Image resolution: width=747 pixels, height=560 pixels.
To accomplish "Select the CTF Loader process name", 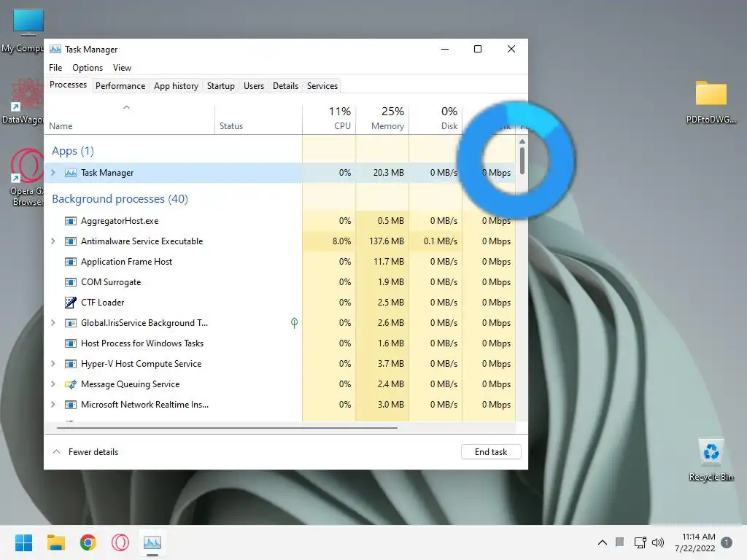I will coord(102,303).
